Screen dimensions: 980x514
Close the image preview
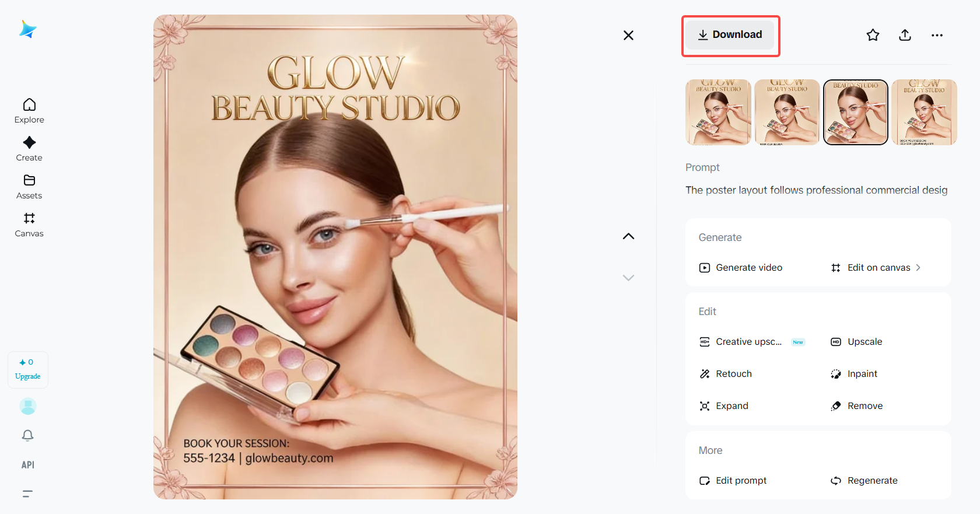(628, 36)
